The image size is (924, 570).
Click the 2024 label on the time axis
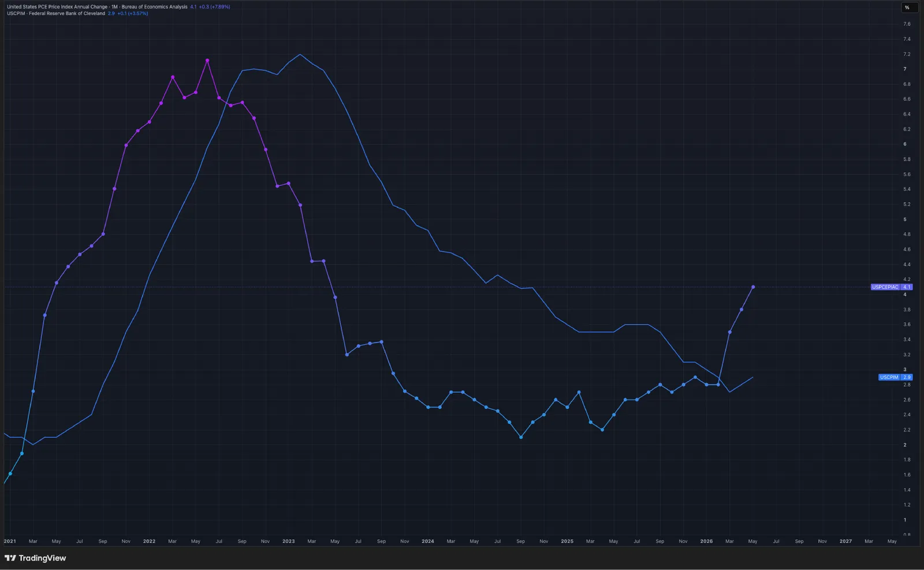tap(428, 541)
